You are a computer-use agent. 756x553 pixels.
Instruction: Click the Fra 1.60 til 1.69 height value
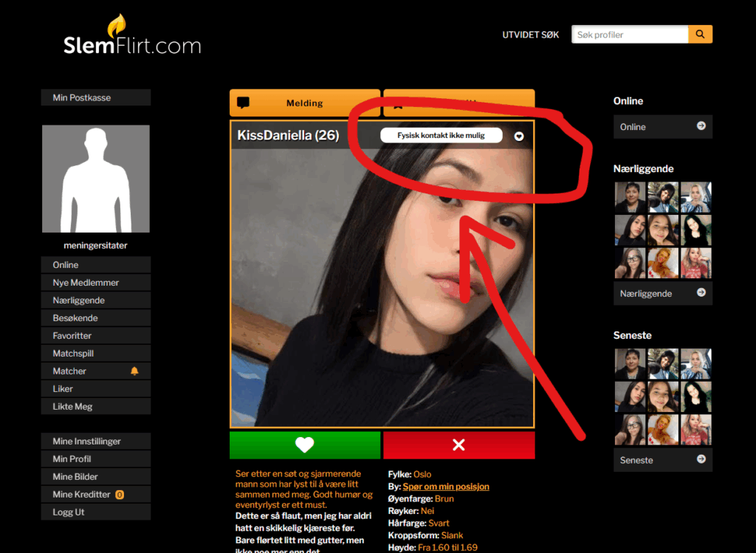pos(448,548)
